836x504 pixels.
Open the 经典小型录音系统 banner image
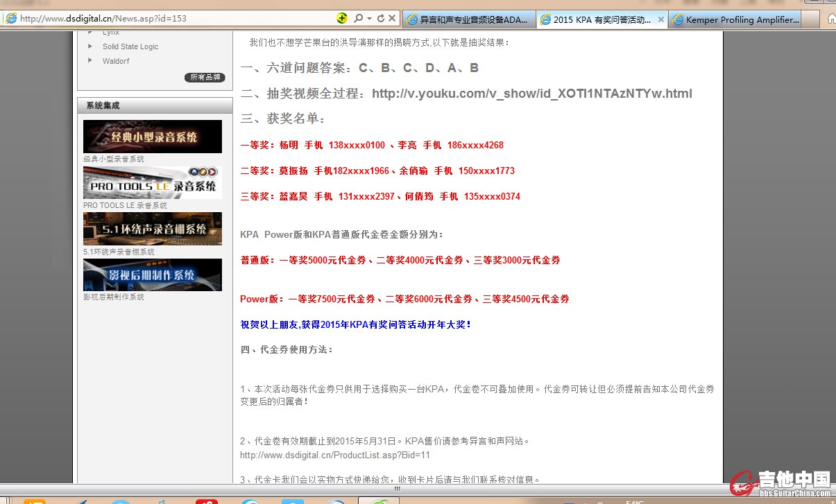(153, 137)
